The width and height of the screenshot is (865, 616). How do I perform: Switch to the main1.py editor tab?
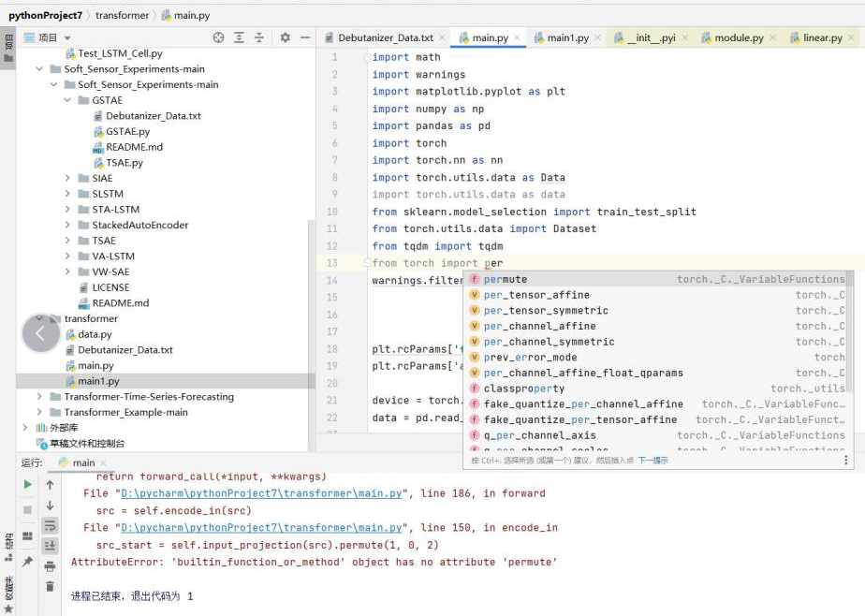pyautogui.click(x=567, y=38)
